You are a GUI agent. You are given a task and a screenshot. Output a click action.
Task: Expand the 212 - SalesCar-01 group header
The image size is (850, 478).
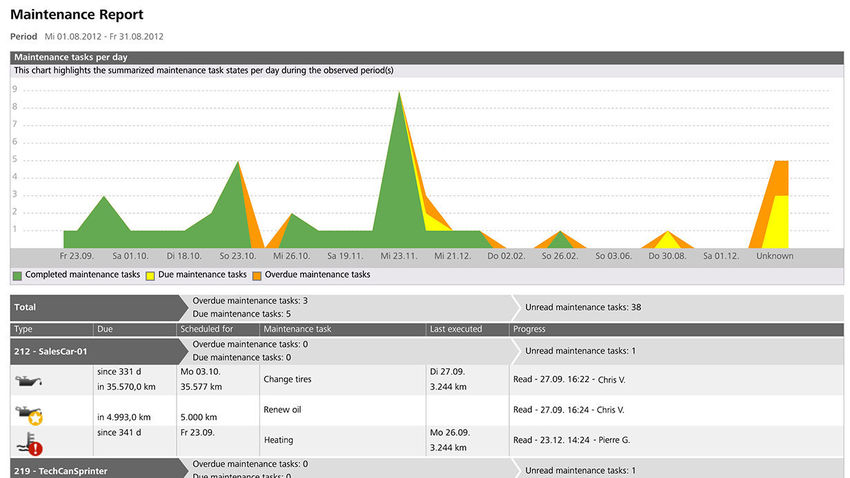tap(98, 351)
